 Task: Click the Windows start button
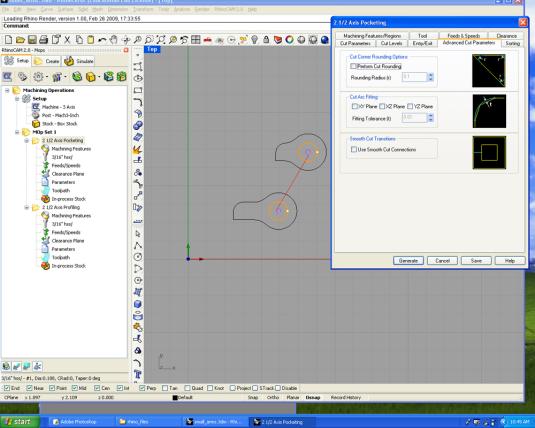(x=19, y=422)
